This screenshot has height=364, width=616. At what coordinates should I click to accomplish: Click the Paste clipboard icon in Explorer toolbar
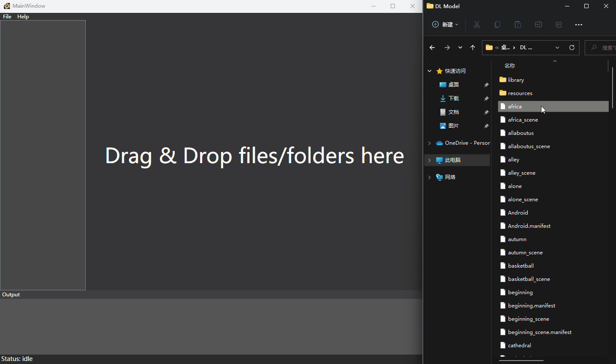tap(518, 24)
